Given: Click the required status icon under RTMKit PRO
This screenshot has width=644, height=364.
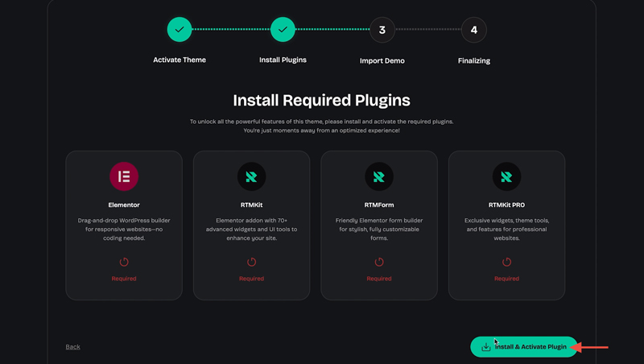Looking at the screenshot, I should [x=506, y=262].
